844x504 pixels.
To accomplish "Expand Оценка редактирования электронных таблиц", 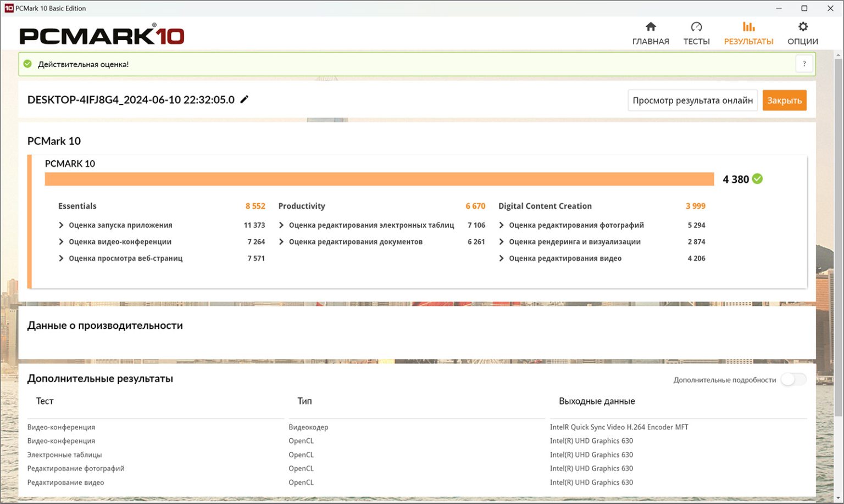I will pyautogui.click(x=281, y=225).
